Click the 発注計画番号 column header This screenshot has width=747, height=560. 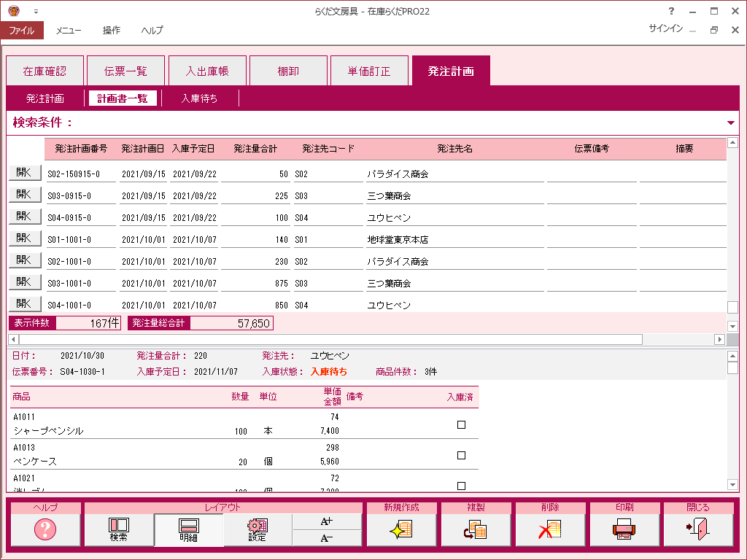point(81,149)
